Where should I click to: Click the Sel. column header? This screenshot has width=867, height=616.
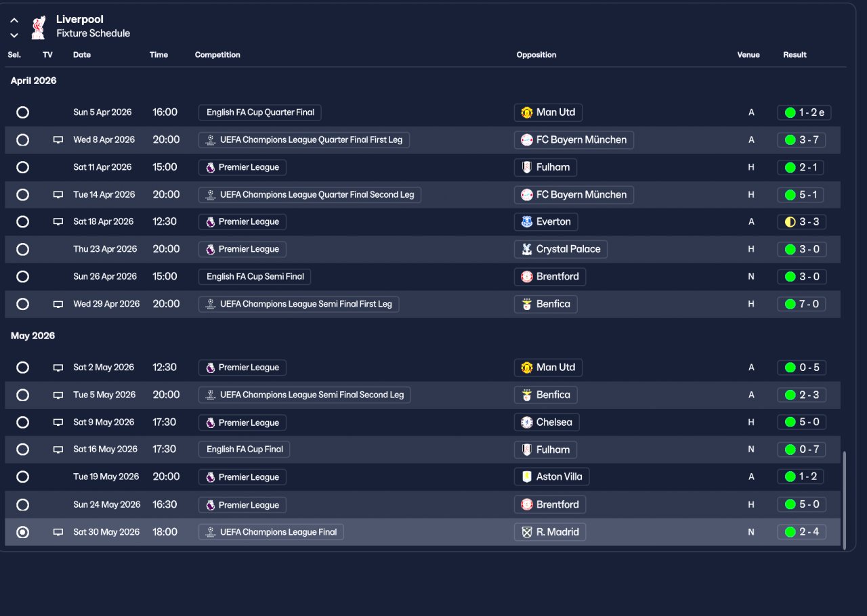pyautogui.click(x=14, y=55)
